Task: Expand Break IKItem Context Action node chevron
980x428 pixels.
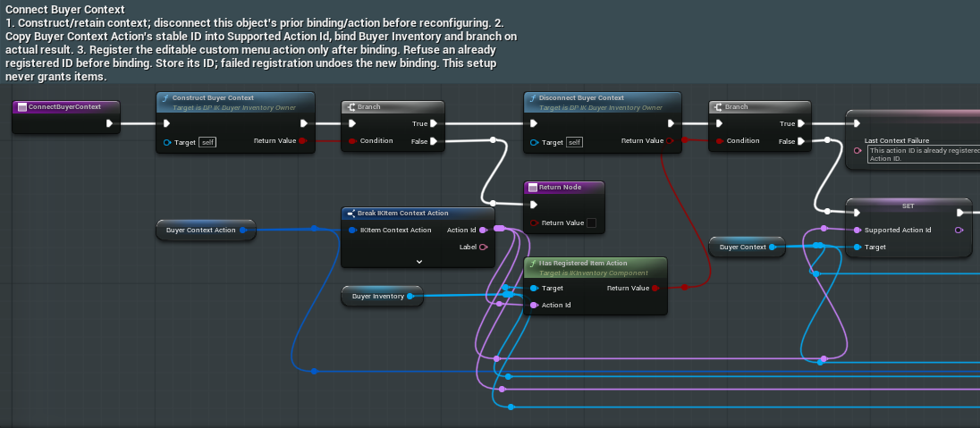Action: tap(418, 261)
